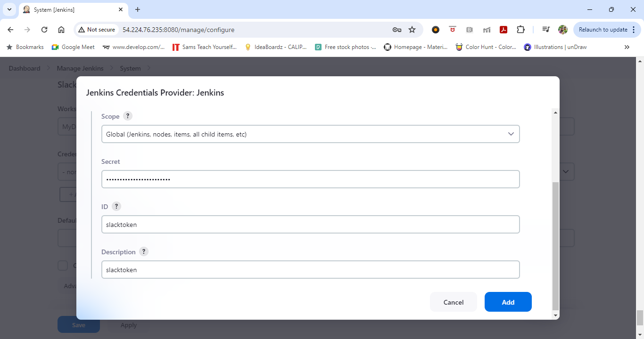Click into the ID field

310,225
